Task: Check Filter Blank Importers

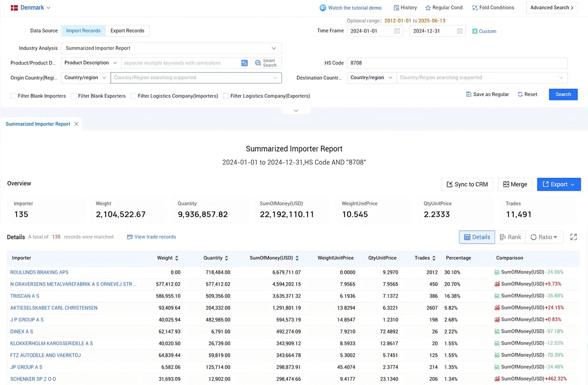Action: point(14,96)
